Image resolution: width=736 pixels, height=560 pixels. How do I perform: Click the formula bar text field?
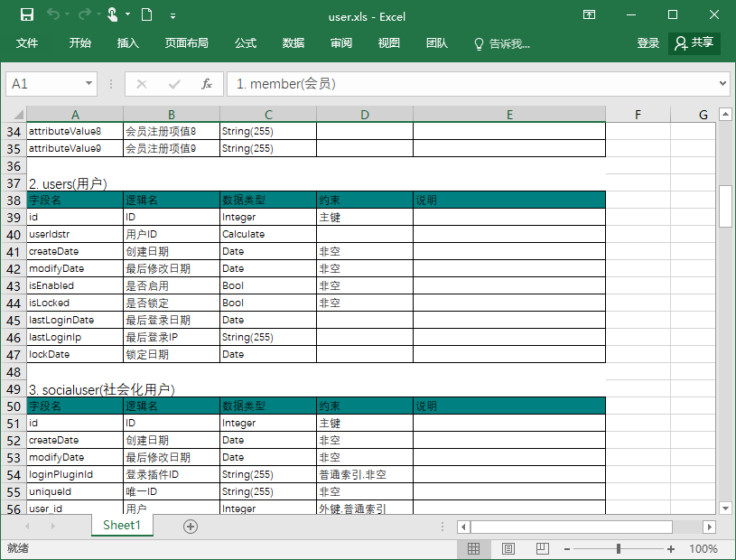click(x=471, y=84)
